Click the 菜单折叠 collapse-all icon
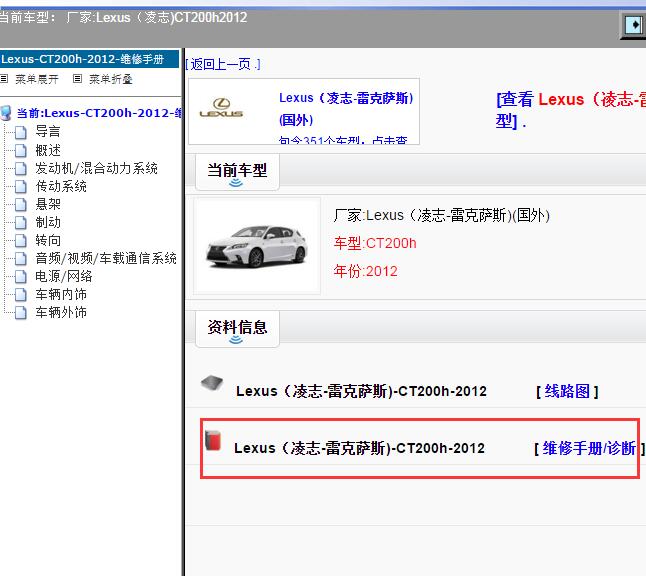 pyautogui.click(x=77, y=78)
